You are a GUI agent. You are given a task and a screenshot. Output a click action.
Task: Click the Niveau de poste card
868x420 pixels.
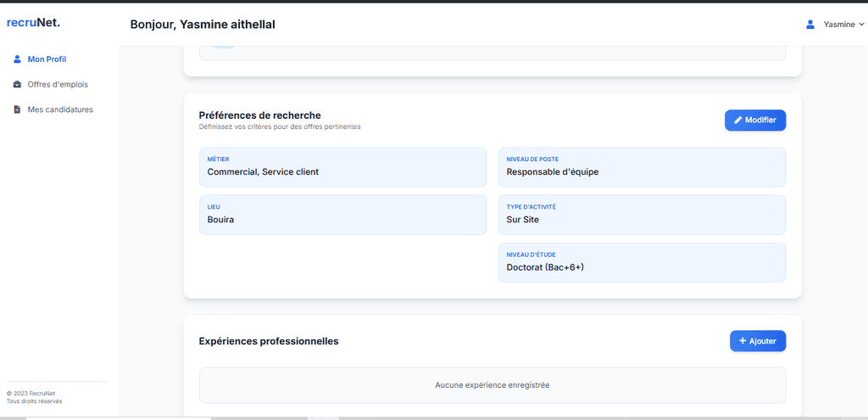pos(642,167)
